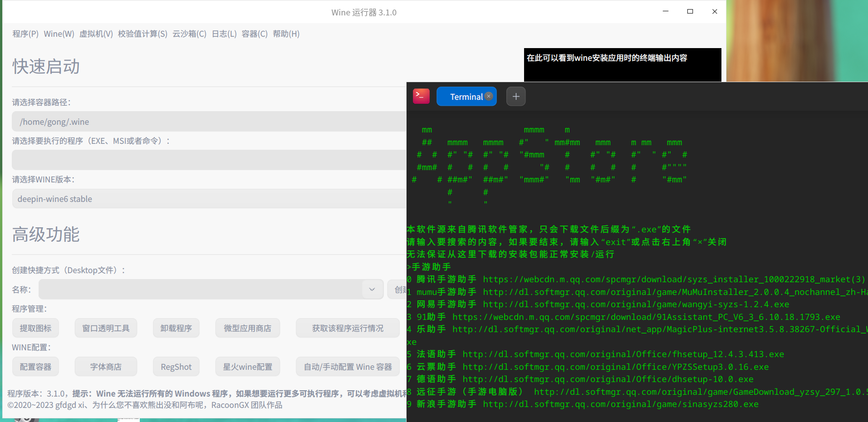Viewport: 868px width, 422px height.
Task: Open 星火wine配置 Spark wine configuration
Action: [x=247, y=366]
